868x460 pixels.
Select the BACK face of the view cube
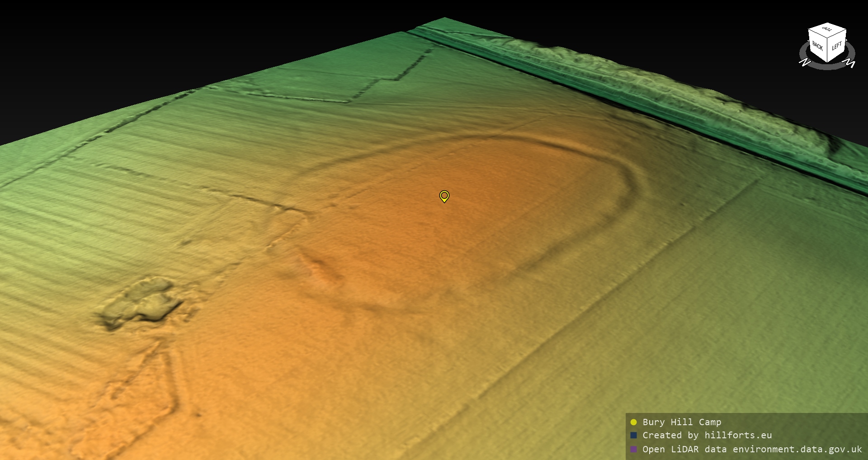pyautogui.click(x=817, y=46)
